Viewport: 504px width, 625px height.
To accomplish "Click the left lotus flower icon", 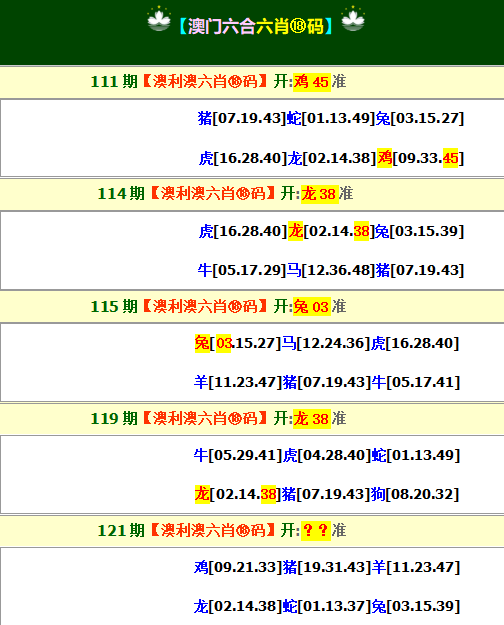I will [x=159, y=18].
